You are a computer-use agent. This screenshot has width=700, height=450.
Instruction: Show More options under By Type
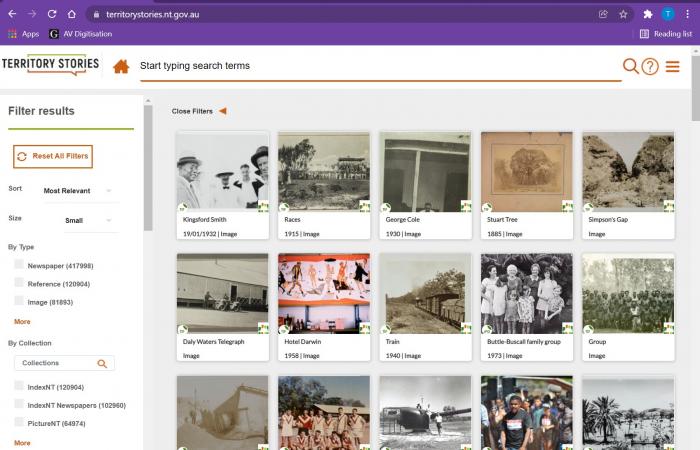click(22, 321)
